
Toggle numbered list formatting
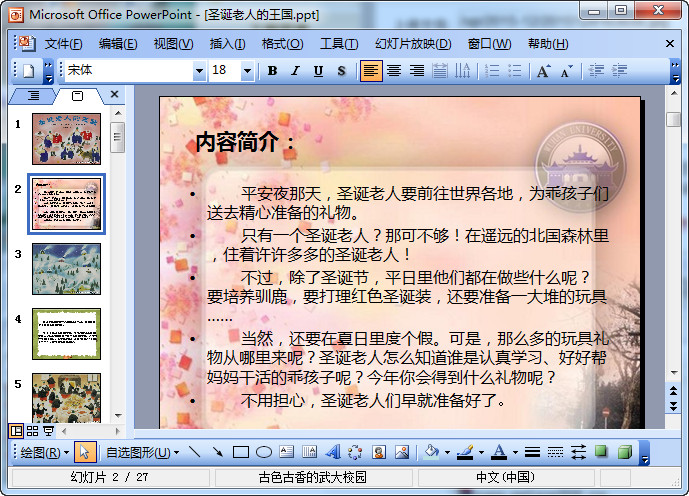(492, 71)
